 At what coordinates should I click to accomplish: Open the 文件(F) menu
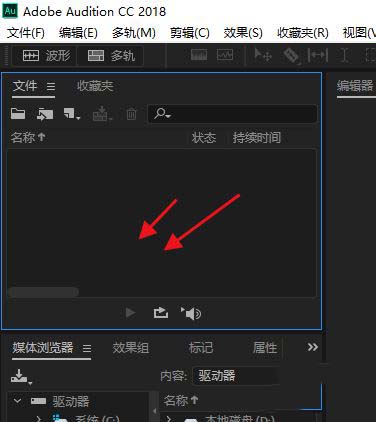click(26, 33)
